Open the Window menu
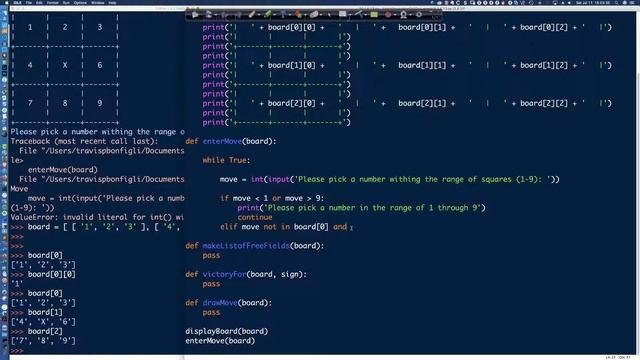 click(98, 2)
